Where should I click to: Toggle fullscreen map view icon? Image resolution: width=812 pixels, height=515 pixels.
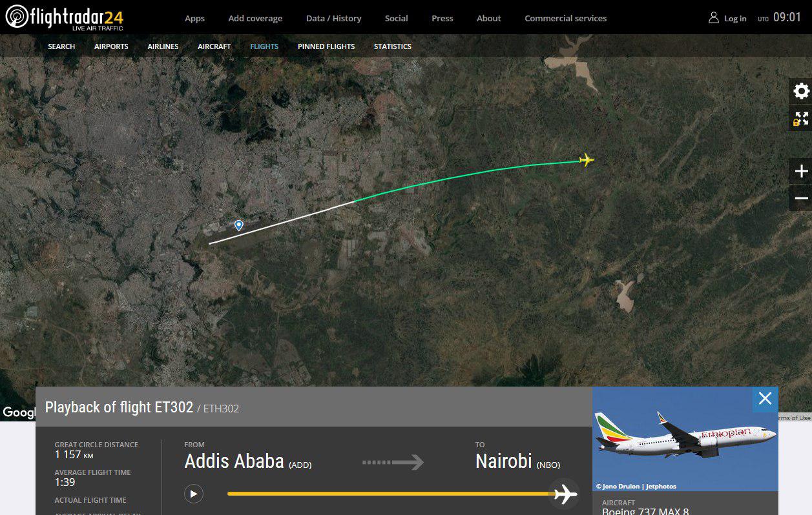(x=801, y=119)
